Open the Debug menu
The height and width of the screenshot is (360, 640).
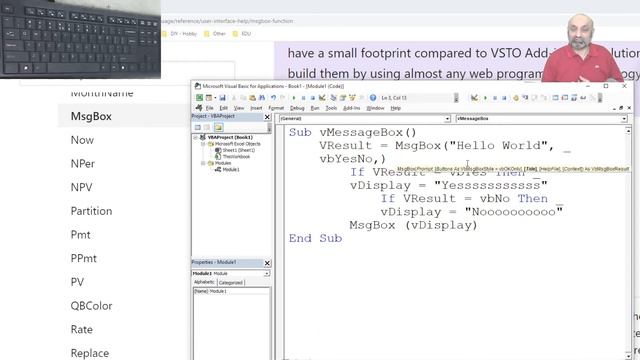pos(297,108)
